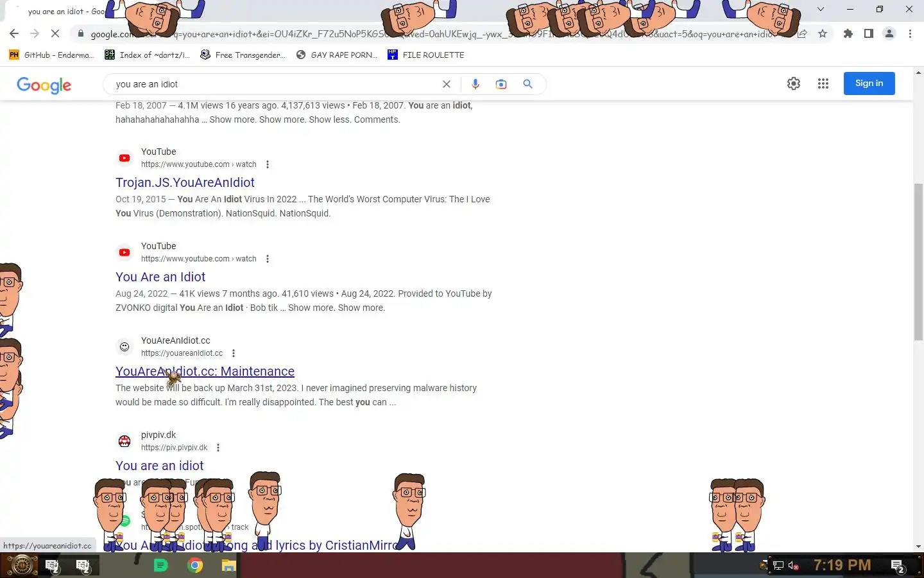Toggle the Chrome side panel icon

tap(869, 33)
